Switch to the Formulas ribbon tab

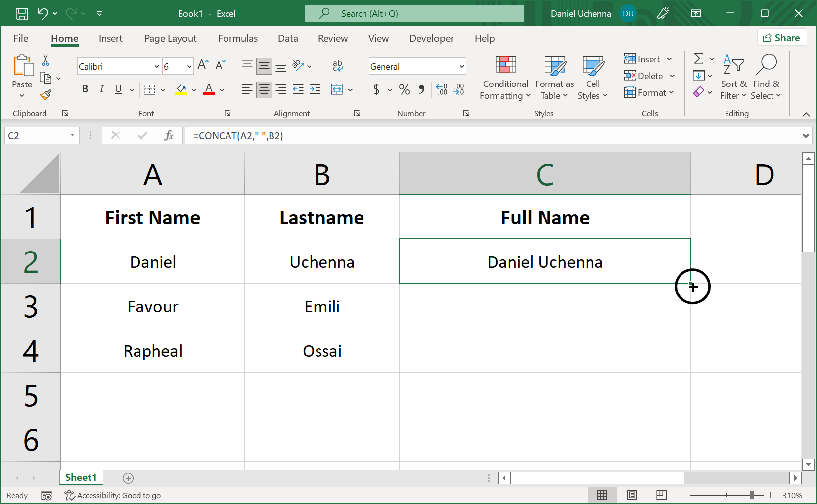238,38
